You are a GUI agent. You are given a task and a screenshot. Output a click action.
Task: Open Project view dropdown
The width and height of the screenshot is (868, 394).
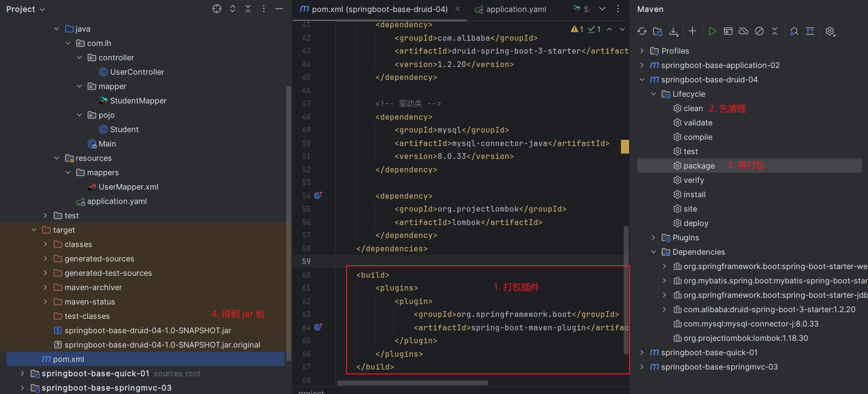pos(25,9)
